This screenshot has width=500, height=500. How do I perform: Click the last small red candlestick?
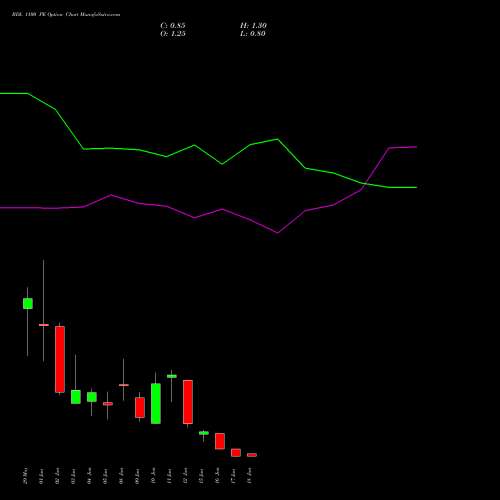(x=252, y=455)
